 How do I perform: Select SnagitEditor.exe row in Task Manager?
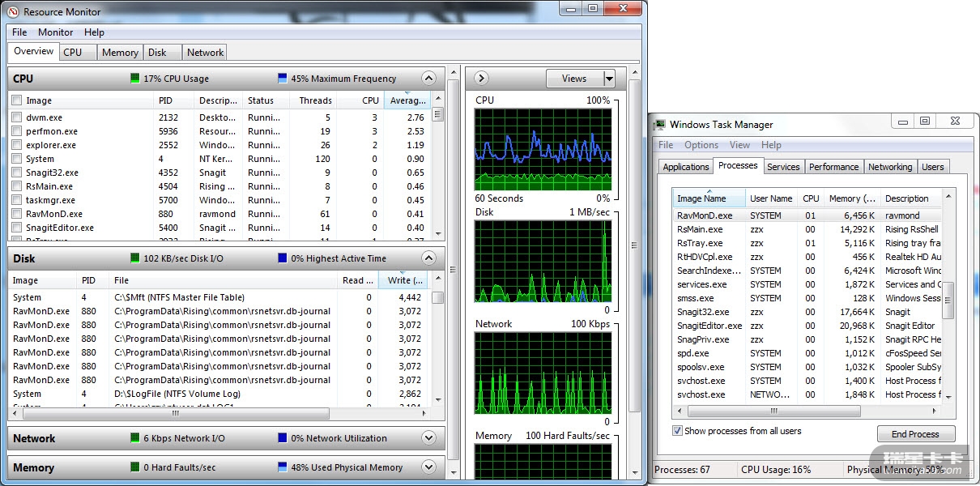tap(807, 326)
